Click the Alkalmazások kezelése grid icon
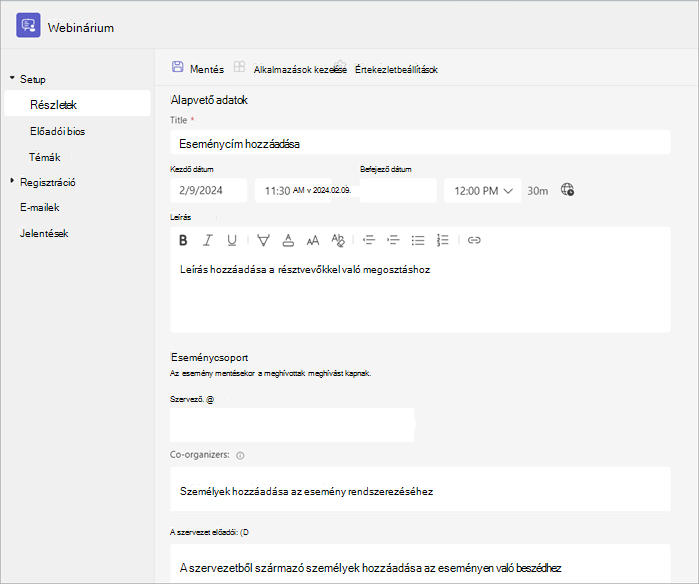The width and height of the screenshot is (699, 584). [x=239, y=66]
